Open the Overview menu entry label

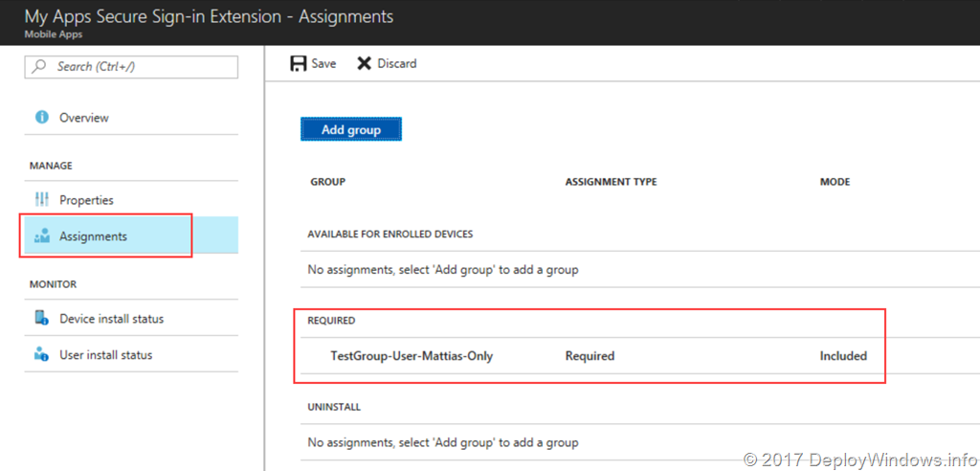coord(84,118)
